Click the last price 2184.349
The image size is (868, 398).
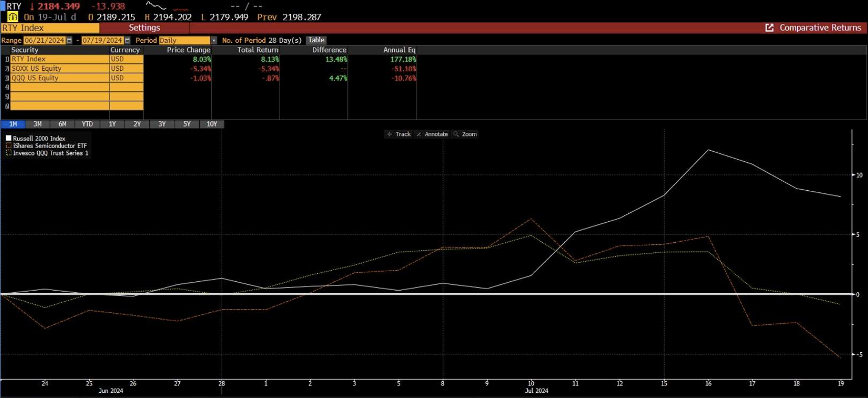click(x=59, y=6)
